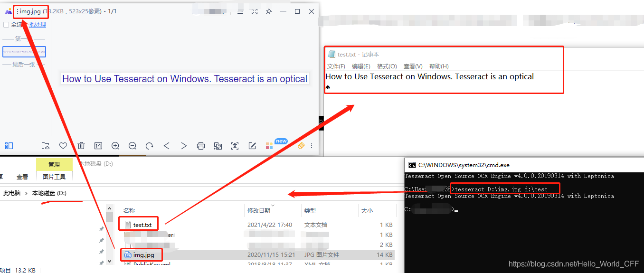
Task: Expand the breadcrumb chevron after 此电脑
Action: tap(26, 193)
